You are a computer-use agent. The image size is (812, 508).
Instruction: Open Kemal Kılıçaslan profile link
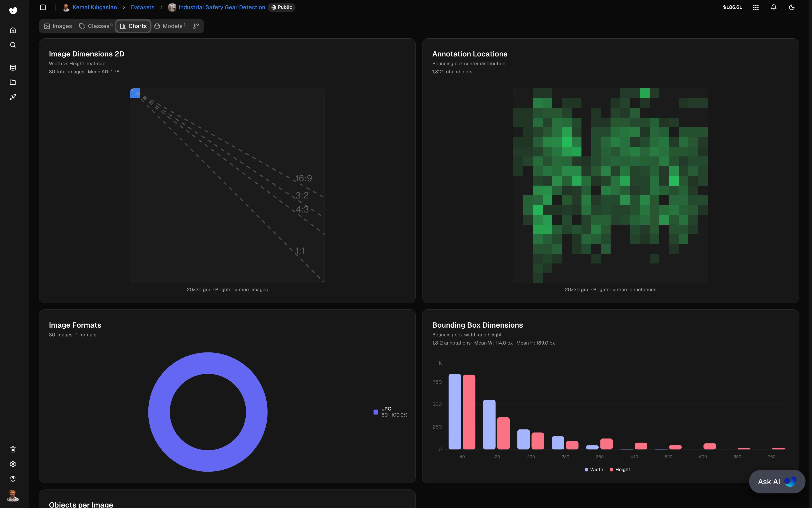point(95,7)
